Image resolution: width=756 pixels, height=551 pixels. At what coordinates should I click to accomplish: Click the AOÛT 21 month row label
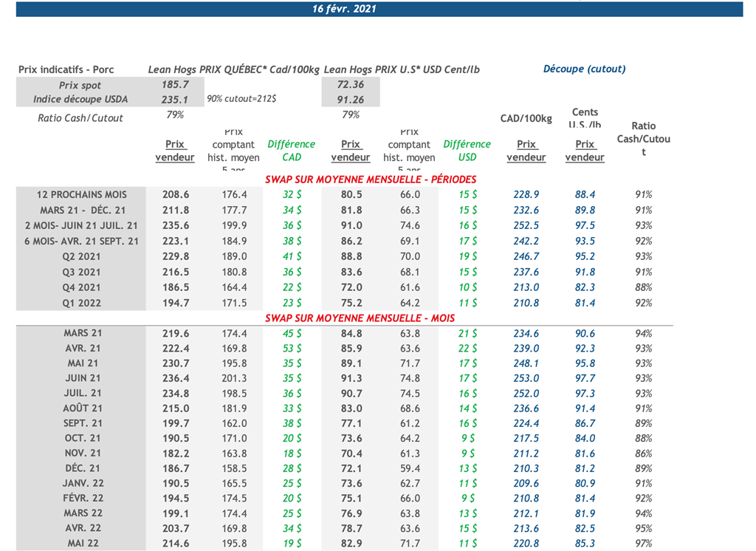click(x=82, y=408)
